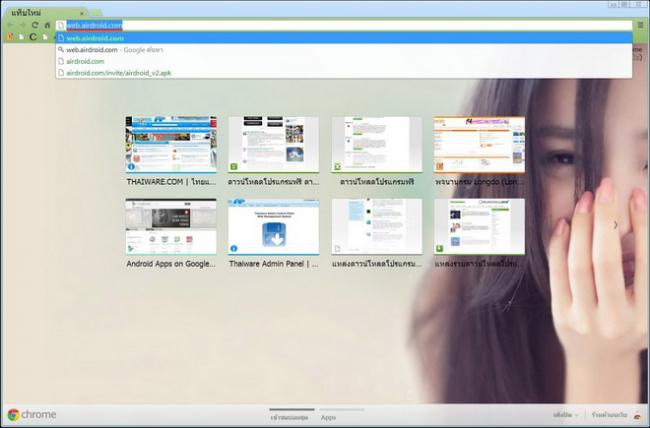Open the black C bookmark icon
The width and height of the screenshot is (650, 428).
pos(33,37)
